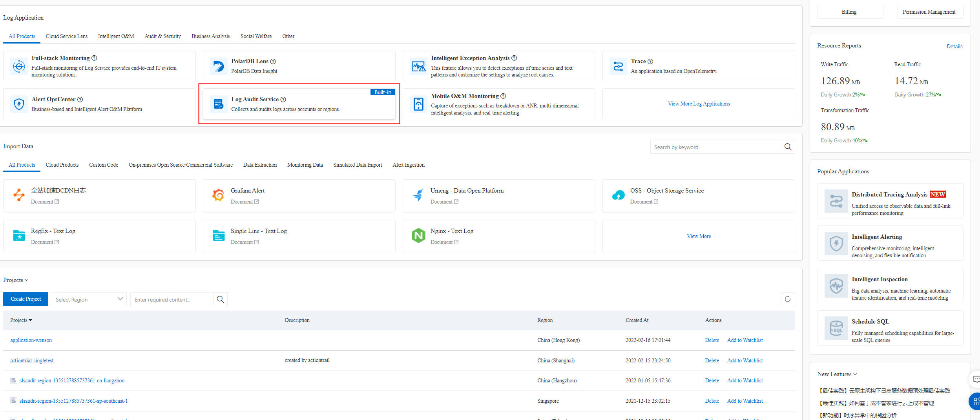Open Permission Management
Image resolution: width=980 pixels, height=420 pixels.
(930, 12)
